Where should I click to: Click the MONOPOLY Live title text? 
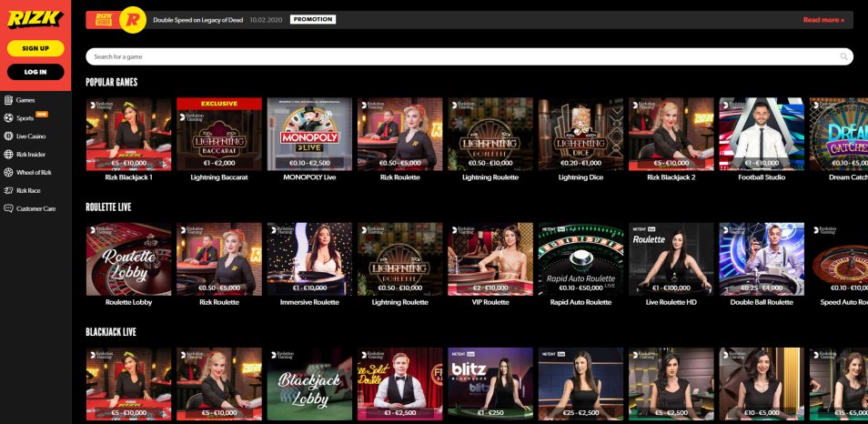coord(309,177)
